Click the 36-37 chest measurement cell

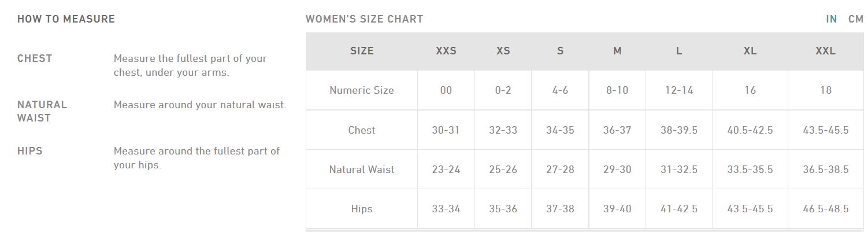click(617, 130)
